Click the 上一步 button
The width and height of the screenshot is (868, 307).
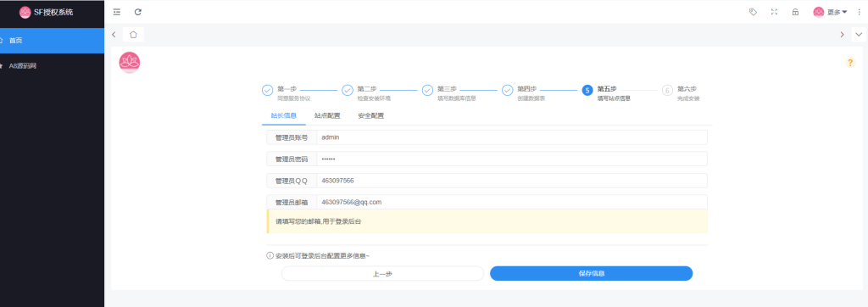382,274
